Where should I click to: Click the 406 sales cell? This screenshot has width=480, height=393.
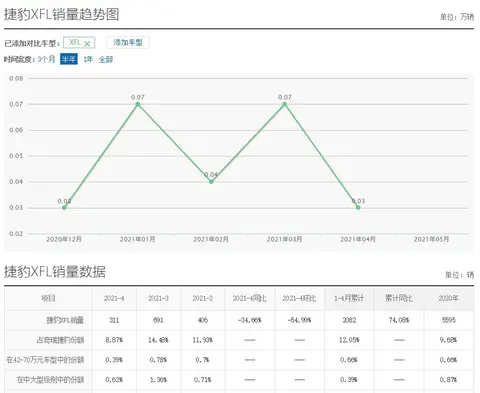click(203, 320)
